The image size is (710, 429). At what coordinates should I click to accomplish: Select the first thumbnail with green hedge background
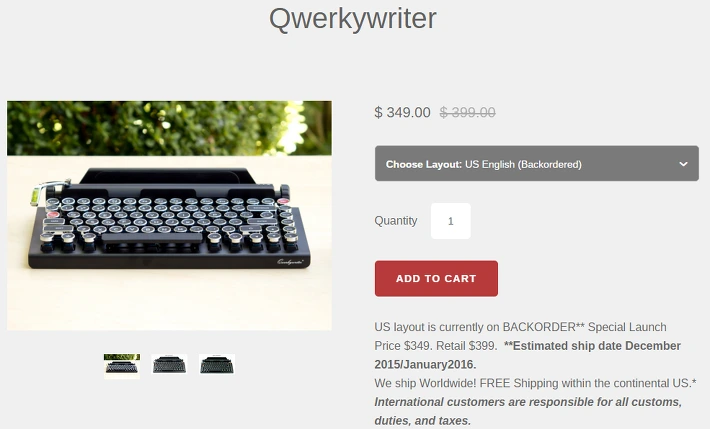[x=122, y=366]
